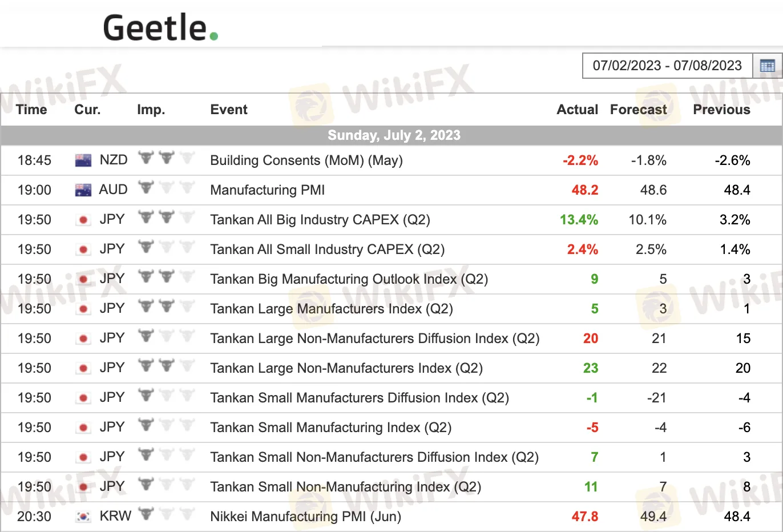Click the Actual column header

pyautogui.click(x=577, y=110)
